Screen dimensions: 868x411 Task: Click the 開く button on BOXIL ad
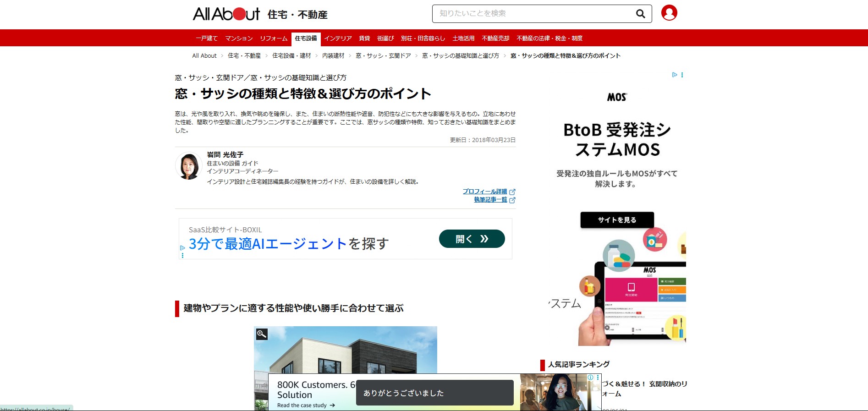[x=472, y=239]
